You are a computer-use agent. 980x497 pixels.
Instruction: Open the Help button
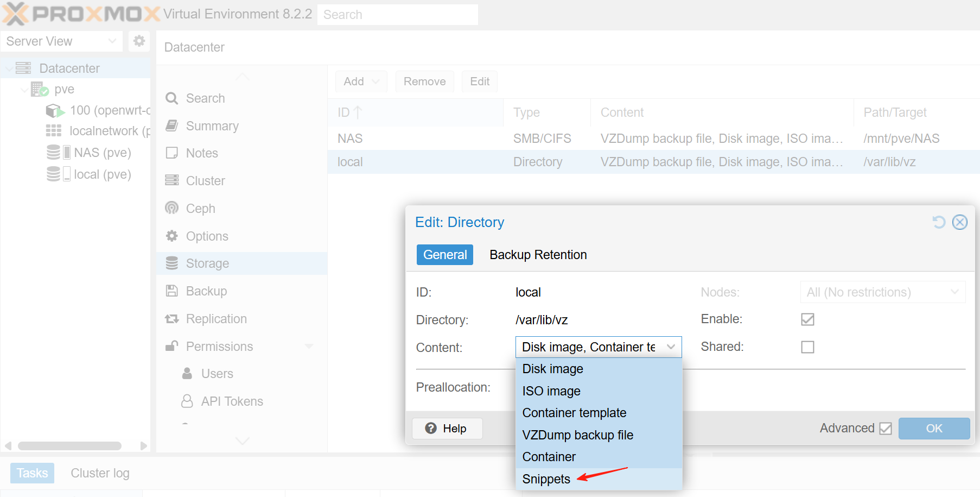(x=447, y=429)
